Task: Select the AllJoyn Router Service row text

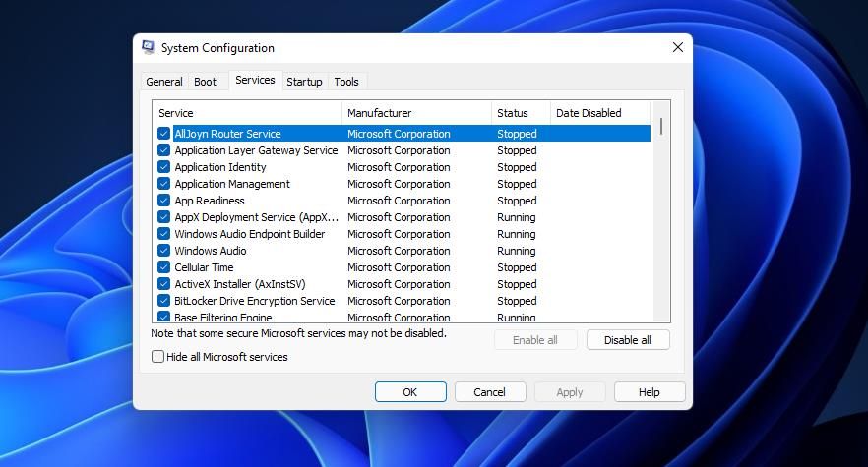Action: click(228, 134)
